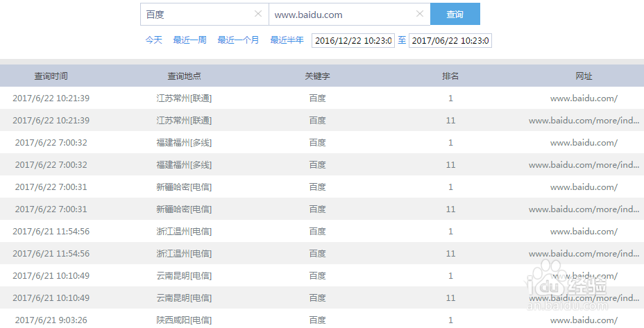Select the 今天 time filter

click(153, 40)
